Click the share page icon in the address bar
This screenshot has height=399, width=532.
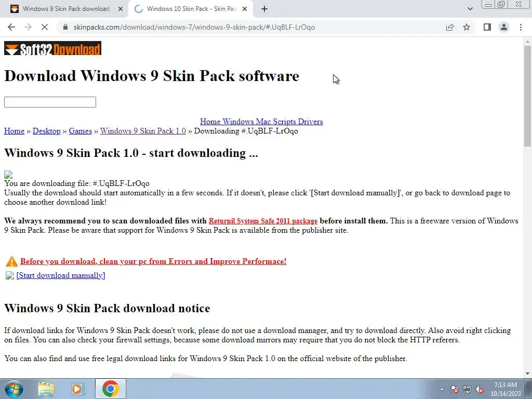coord(450,27)
